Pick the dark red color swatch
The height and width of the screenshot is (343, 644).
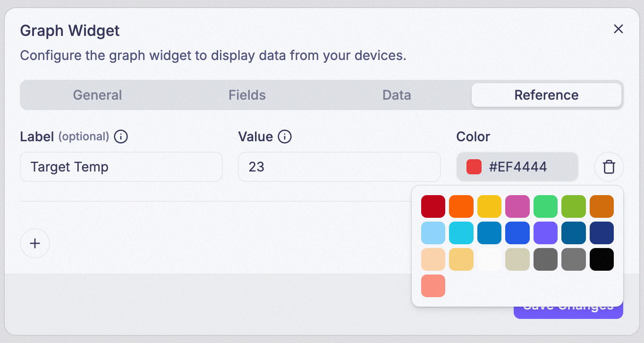(x=433, y=206)
